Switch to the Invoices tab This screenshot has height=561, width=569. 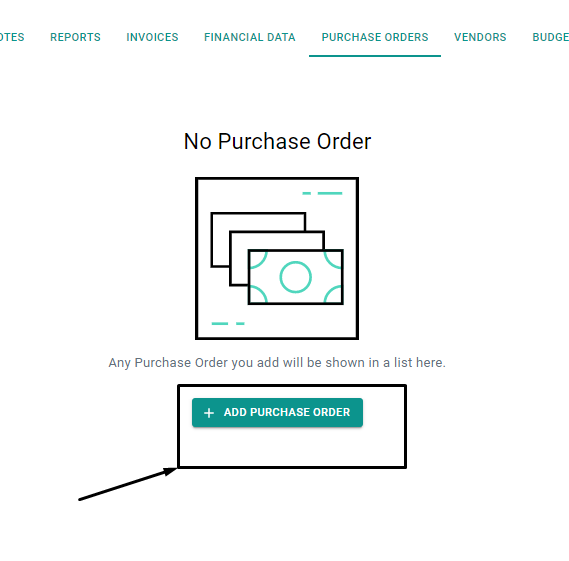click(152, 37)
